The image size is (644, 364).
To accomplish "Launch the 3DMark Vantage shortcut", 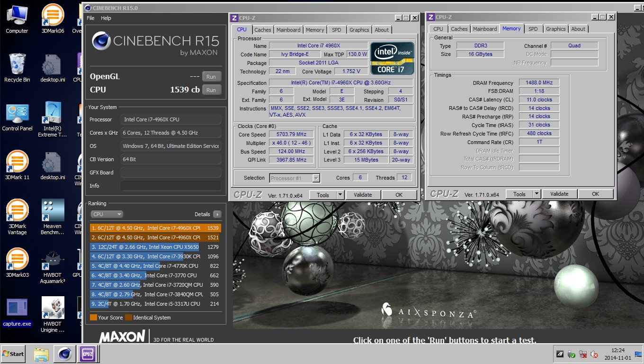I will click(x=17, y=217).
